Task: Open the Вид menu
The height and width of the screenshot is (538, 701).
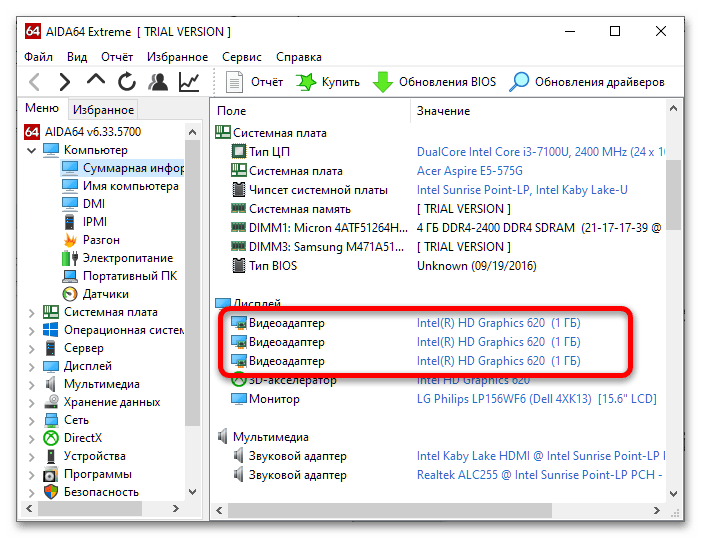Action: point(77,57)
